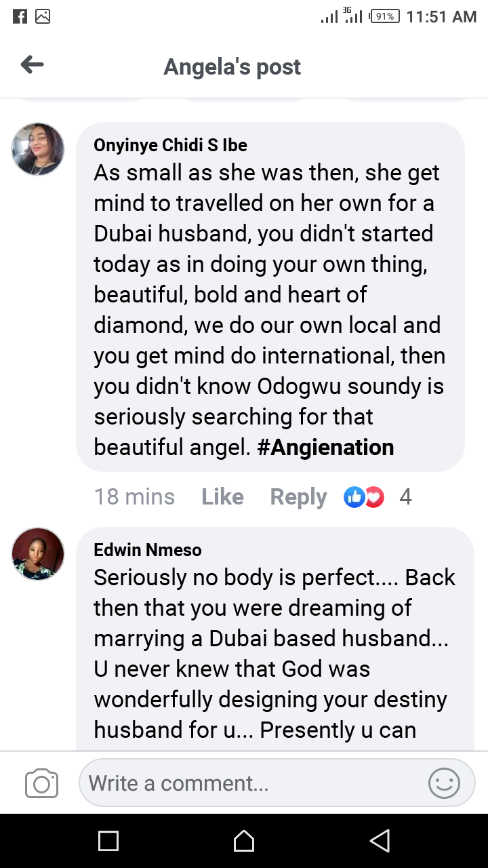Tap Edwin Nmeso's profile picture
The height and width of the screenshot is (868, 488).
pos(38,553)
